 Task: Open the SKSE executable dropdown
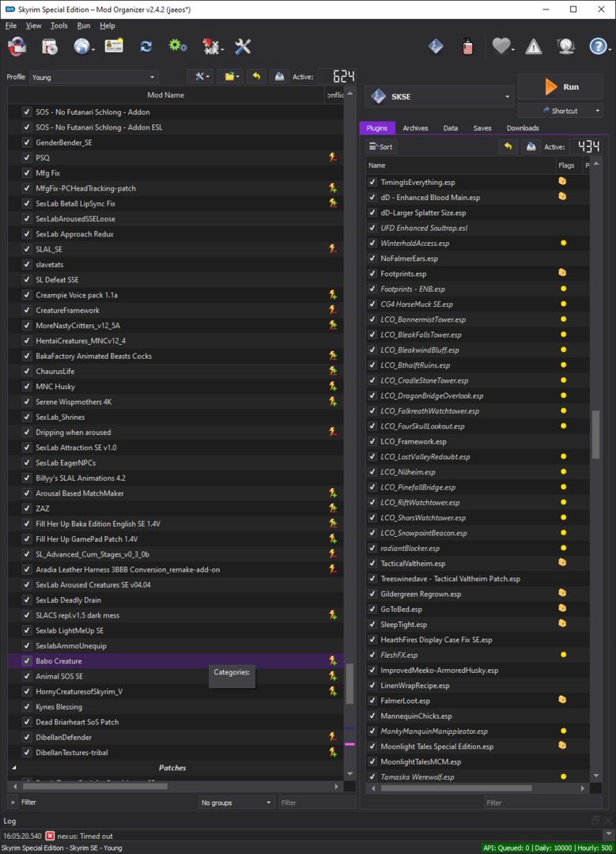(x=439, y=96)
